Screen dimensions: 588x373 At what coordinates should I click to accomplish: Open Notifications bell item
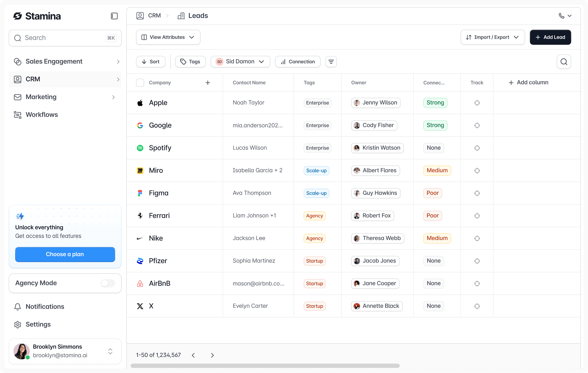45,306
